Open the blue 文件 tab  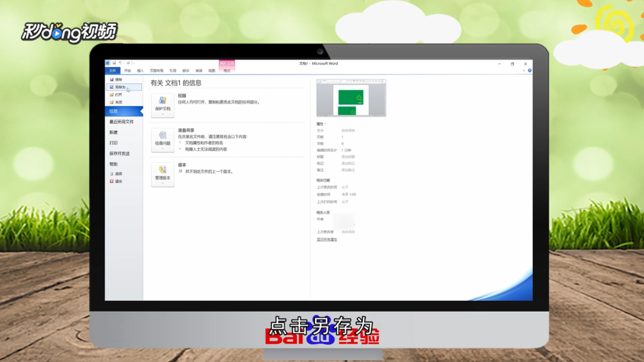point(112,71)
